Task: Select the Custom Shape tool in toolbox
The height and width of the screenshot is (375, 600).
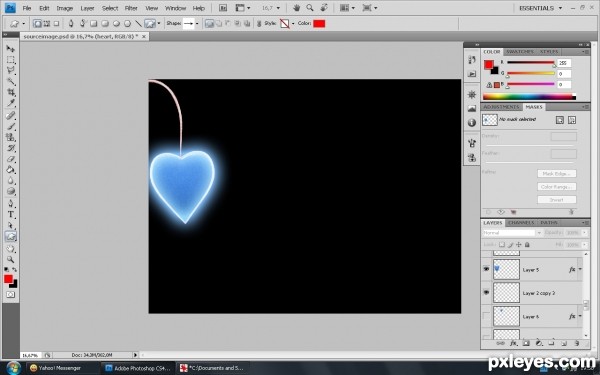Action: [x=10, y=236]
